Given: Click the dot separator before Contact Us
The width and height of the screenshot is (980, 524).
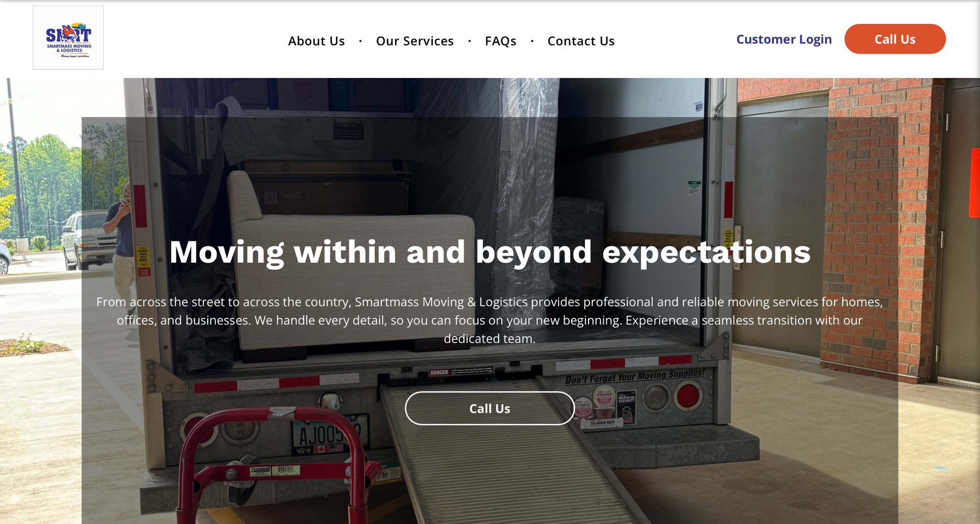Looking at the screenshot, I should 532,41.
